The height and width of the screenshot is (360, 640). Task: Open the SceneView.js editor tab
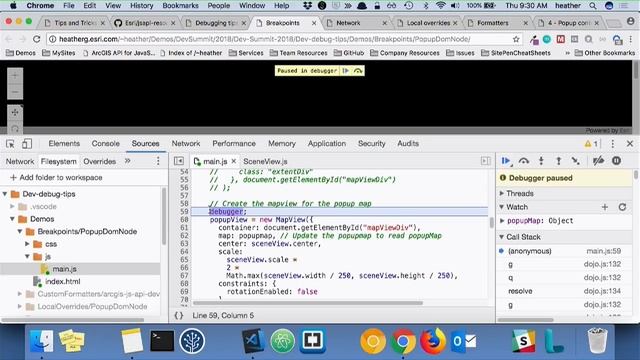[265, 162]
